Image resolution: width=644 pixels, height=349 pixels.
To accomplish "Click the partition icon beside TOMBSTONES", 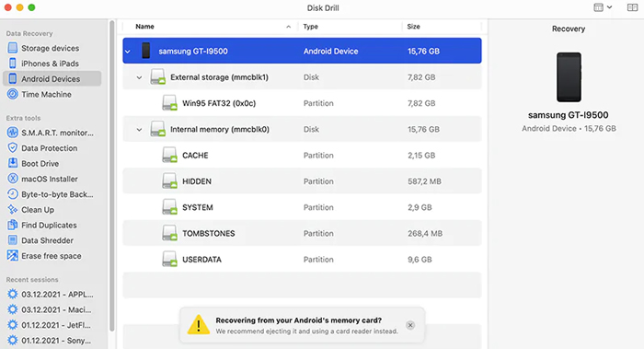I will coord(169,233).
